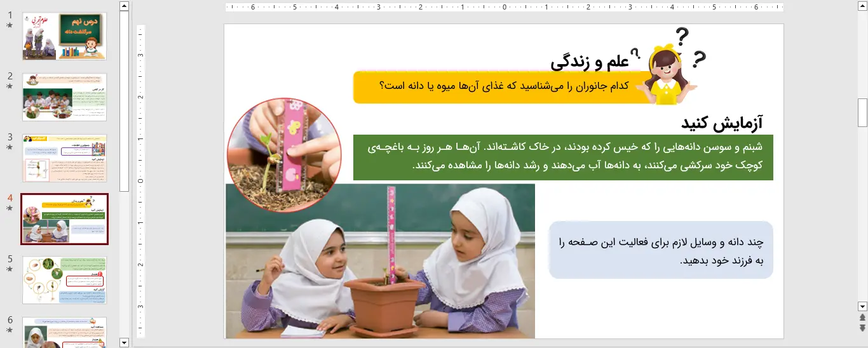This screenshot has height=348, width=868.
Task: Click the animation star icon under slide 1
Action: pyautogui.click(x=10, y=25)
